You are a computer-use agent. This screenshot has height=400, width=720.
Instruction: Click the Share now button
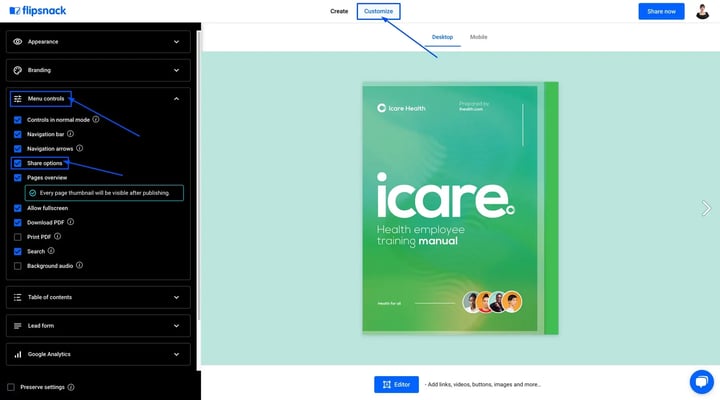(661, 11)
